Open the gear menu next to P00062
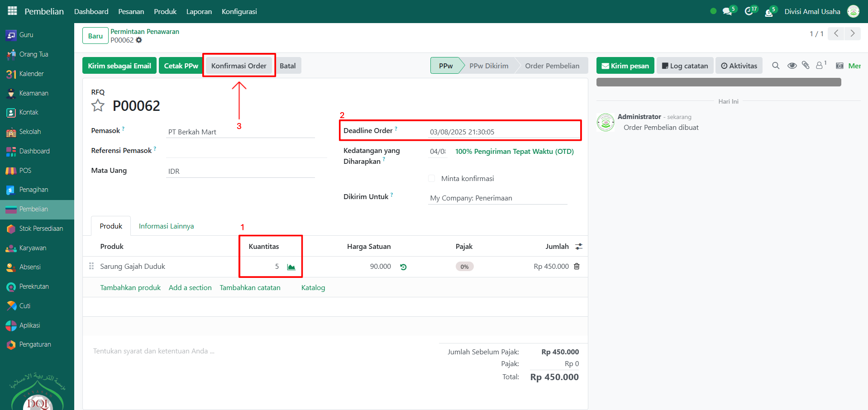The height and width of the screenshot is (410, 868). [x=139, y=40]
